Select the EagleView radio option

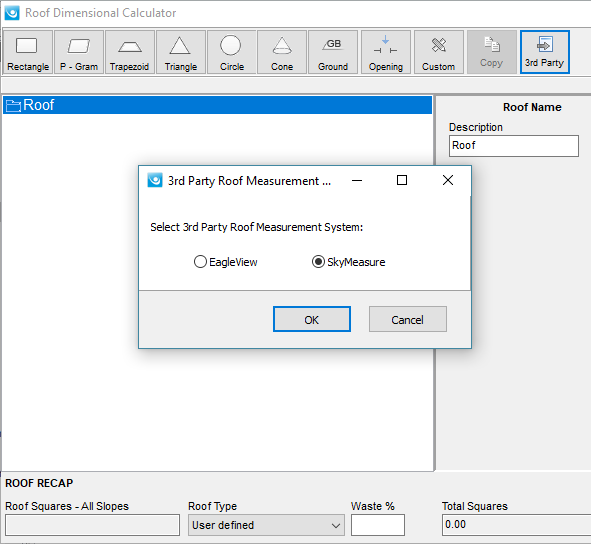pos(225,262)
